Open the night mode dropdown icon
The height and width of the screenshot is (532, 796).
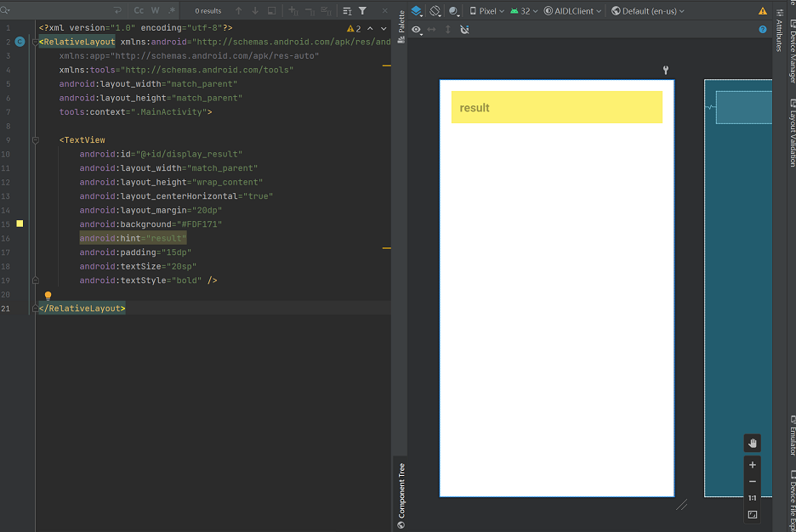454,11
